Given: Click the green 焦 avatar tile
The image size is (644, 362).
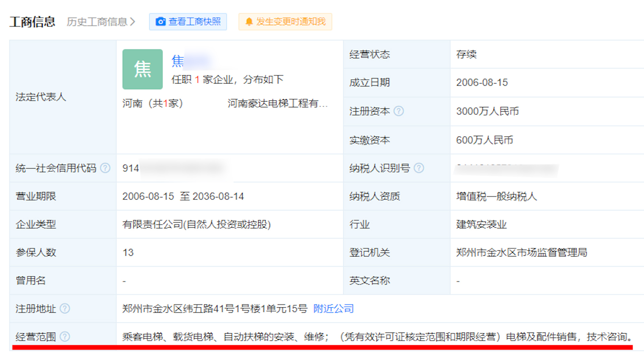Looking at the screenshot, I should pyautogui.click(x=143, y=69).
